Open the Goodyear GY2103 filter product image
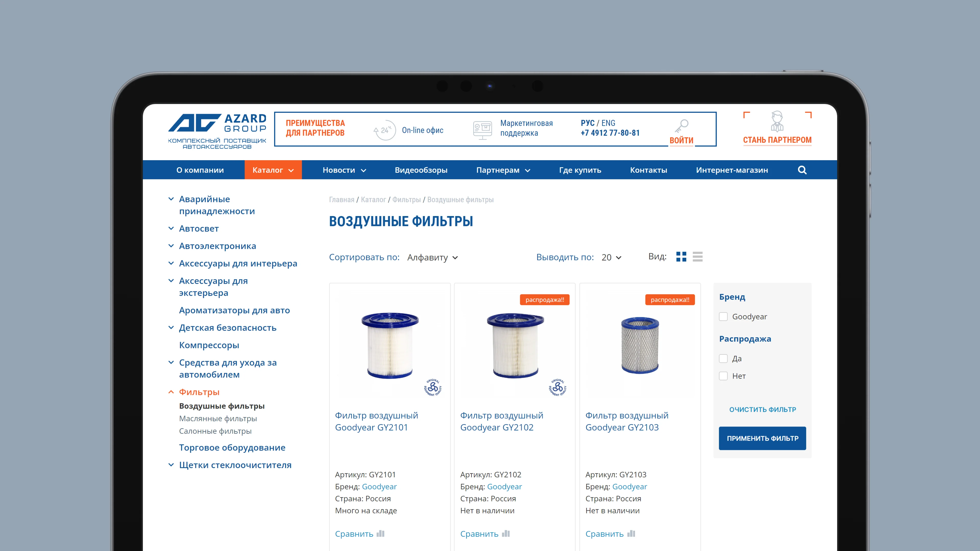The width and height of the screenshot is (980, 551). (640, 345)
